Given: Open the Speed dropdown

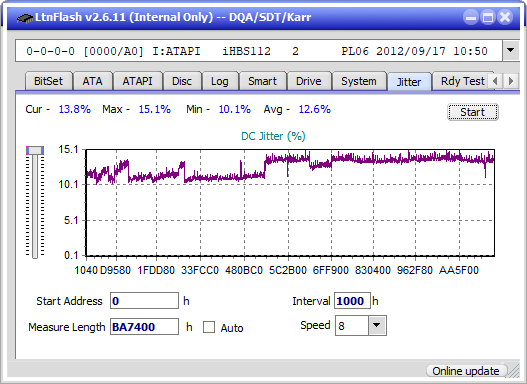Looking at the screenshot, I should 377,325.
